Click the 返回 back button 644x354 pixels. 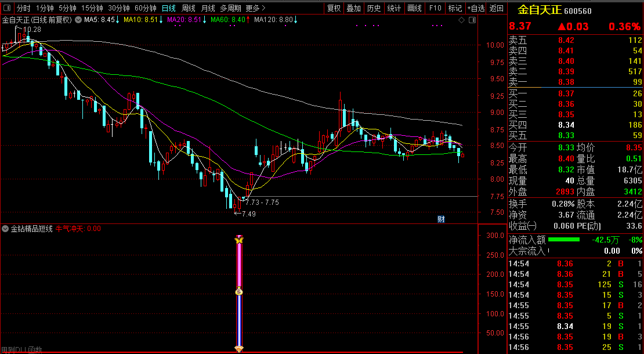[x=497, y=8]
